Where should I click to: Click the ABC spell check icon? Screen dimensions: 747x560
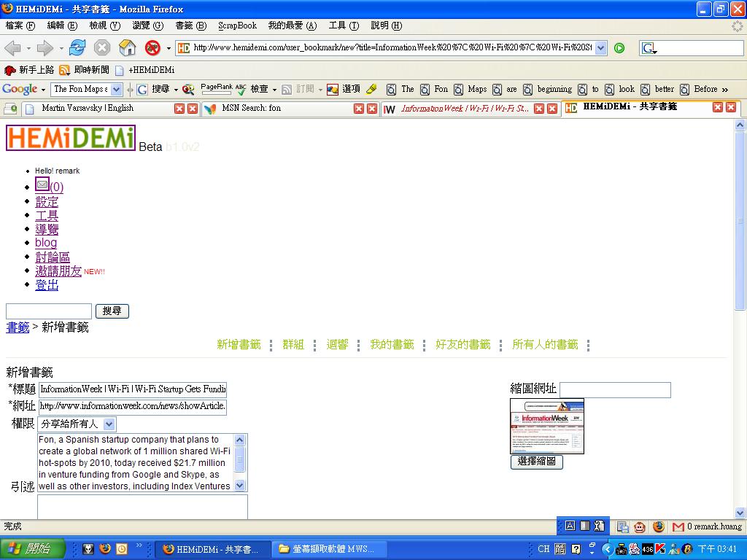pyautogui.click(x=241, y=88)
